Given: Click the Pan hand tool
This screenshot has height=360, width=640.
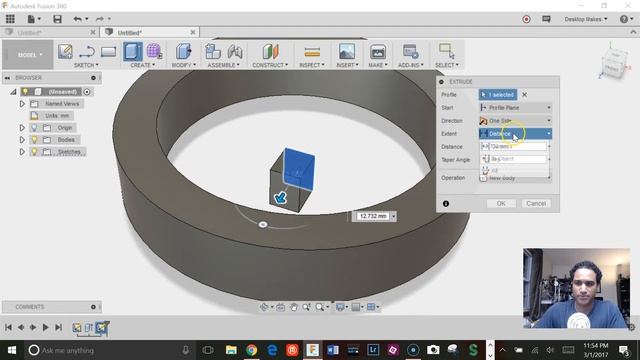Looking at the screenshot, I should tap(293, 307).
